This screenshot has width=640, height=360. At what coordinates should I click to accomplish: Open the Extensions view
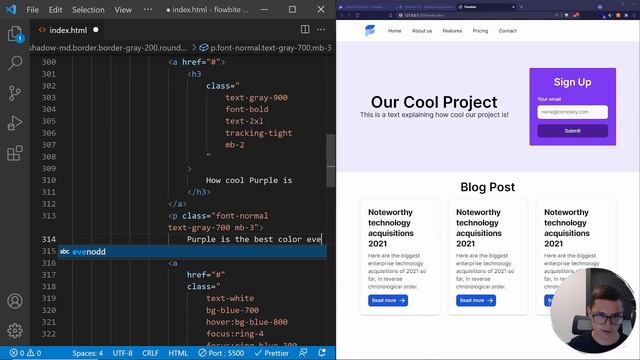pos(15,153)
